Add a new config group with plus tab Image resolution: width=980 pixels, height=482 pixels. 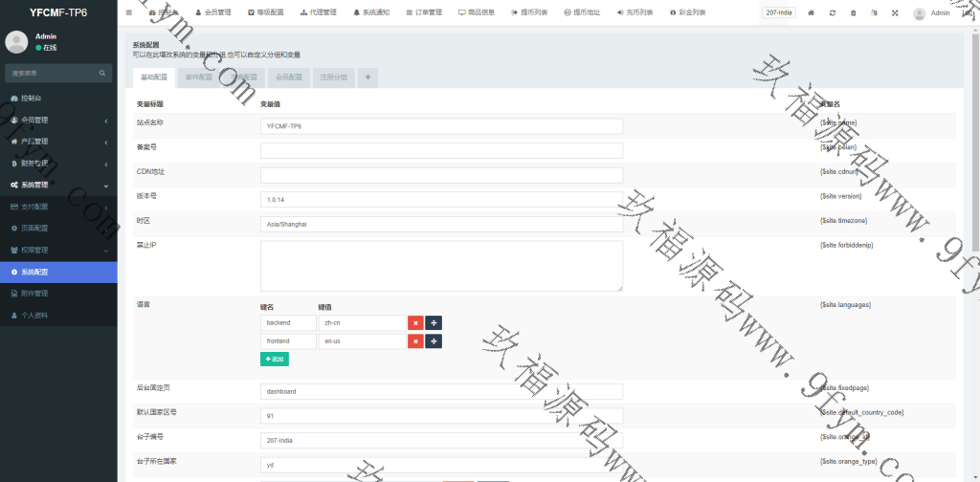coord(368,77)
